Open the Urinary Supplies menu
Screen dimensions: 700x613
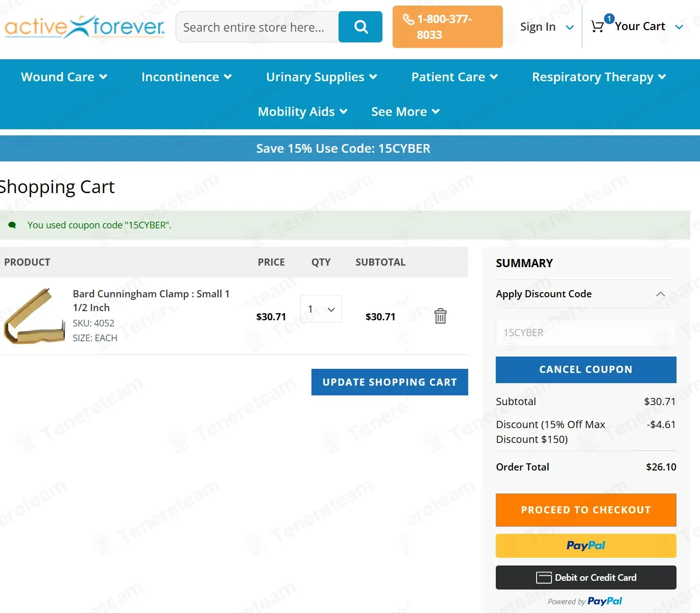(x=322, y=77)
